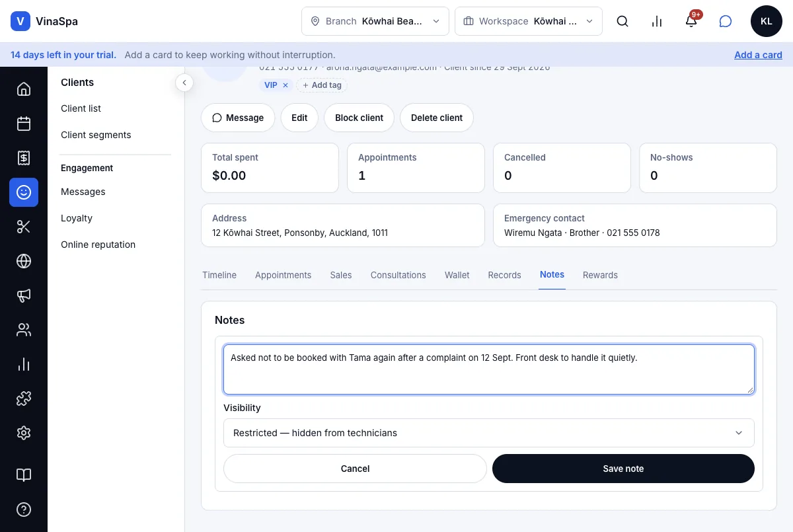Open the Visibility dropdown
This screenshot has height=532, width=793.
(489, 433)
